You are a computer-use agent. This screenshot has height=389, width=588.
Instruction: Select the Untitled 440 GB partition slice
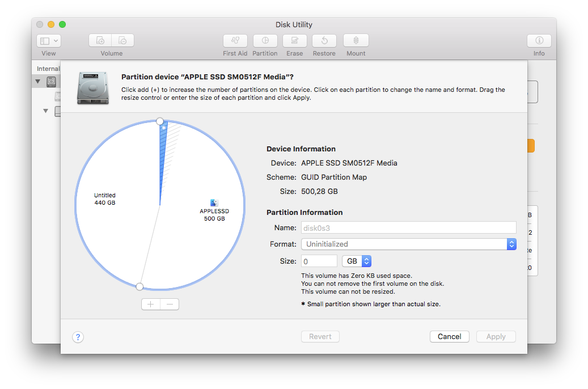click(x=105, y=199)
